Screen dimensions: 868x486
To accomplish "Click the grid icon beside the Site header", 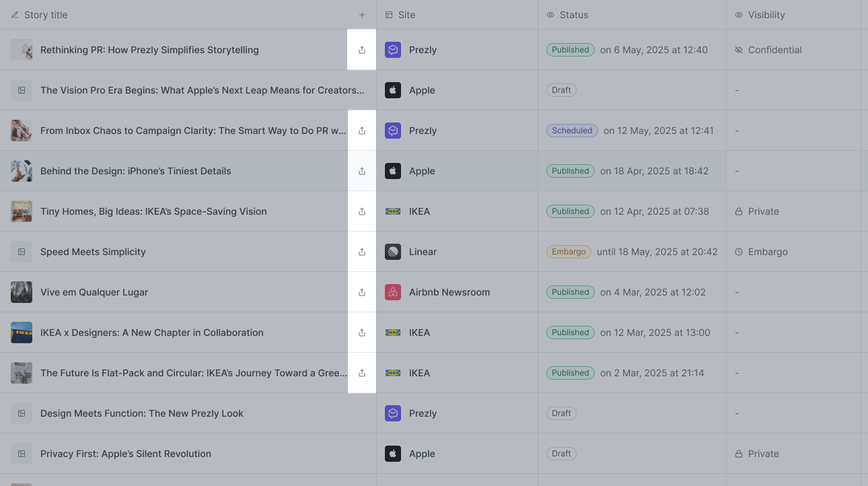I will (389, 14).
